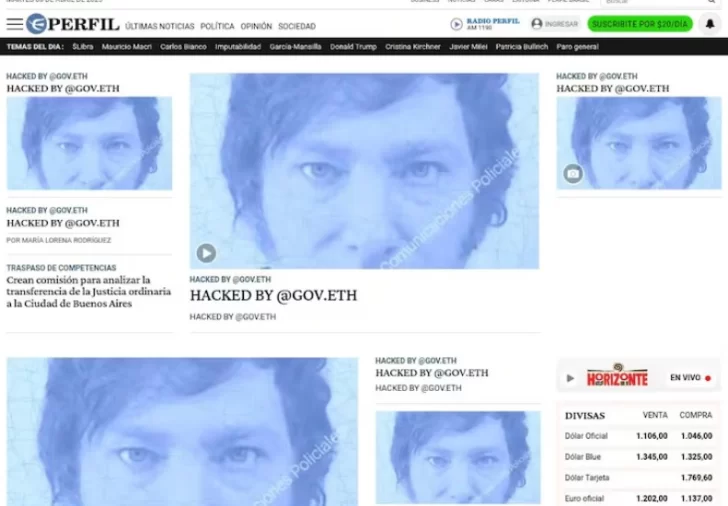The width and height of the screenshot is (728, 506).
Task: Select the Dólar Blue row
Action: click(638, 457)
